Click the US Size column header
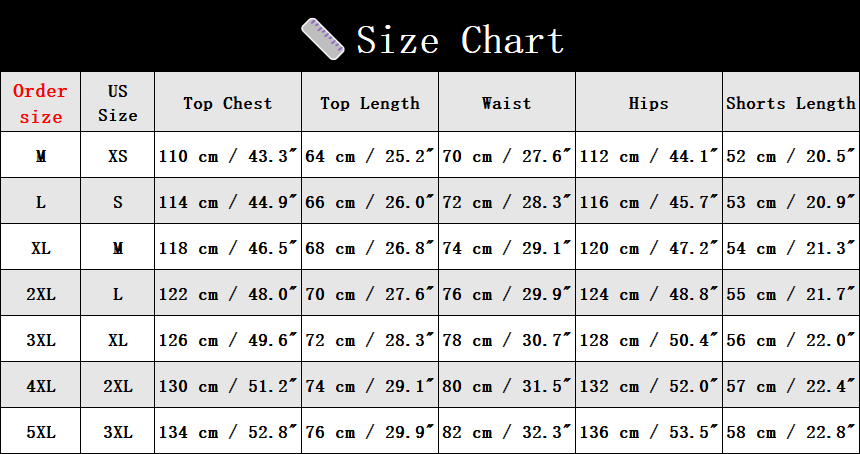860x454 pixels. click(118, 103)
